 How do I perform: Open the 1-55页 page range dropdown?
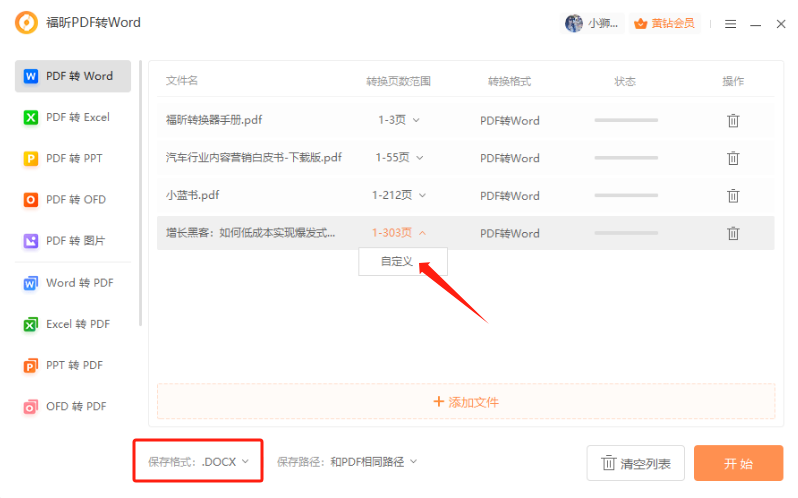[x=399, y=158]
